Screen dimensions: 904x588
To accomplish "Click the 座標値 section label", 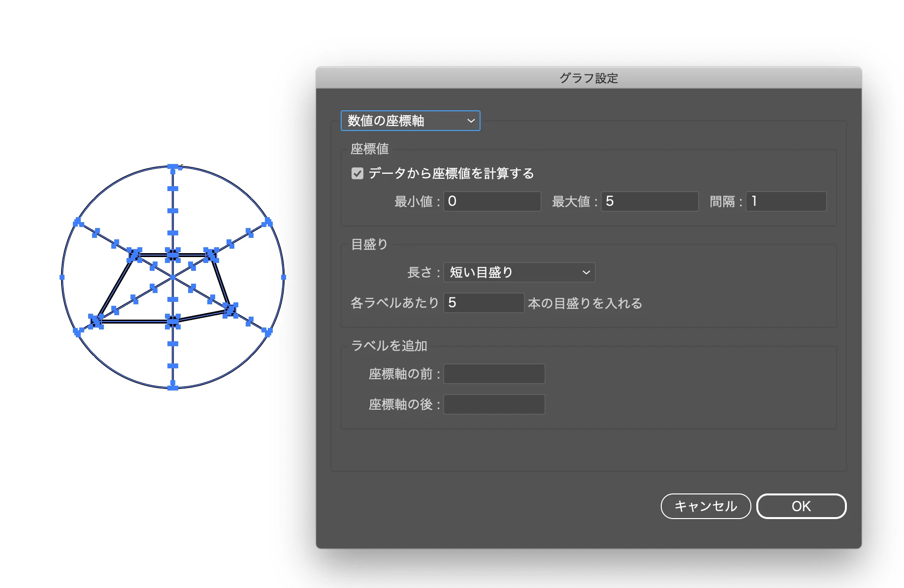I will click(370, 149).
